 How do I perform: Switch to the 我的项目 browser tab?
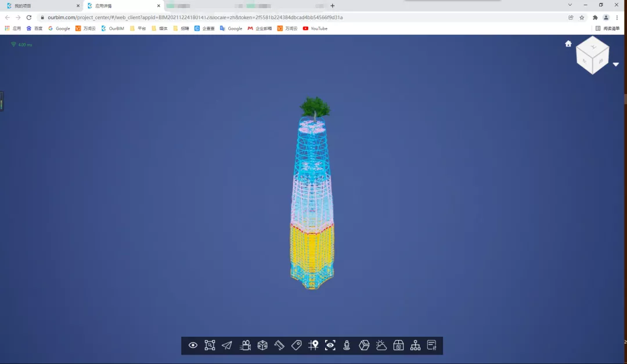(x=42, y=6)
